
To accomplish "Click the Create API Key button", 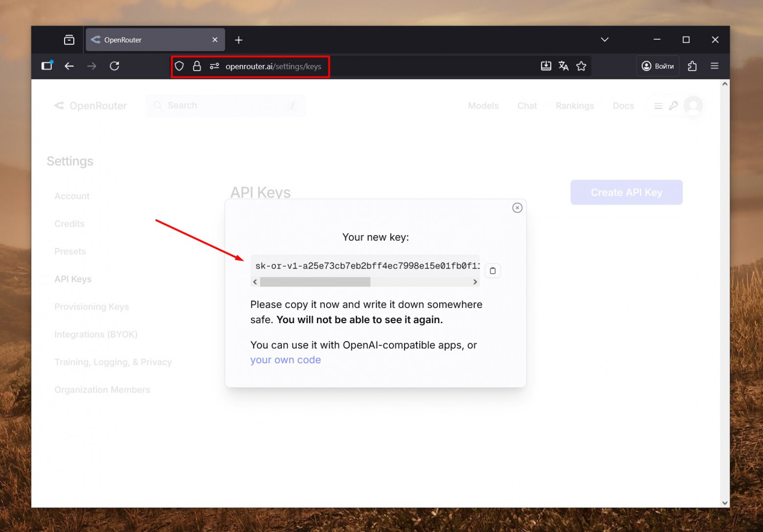I will pyautogui.click(x=626, y=192).
